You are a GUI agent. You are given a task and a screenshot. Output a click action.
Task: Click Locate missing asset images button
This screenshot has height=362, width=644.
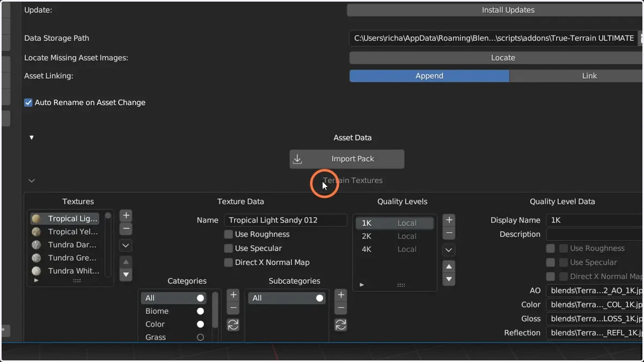click(496, 58)
